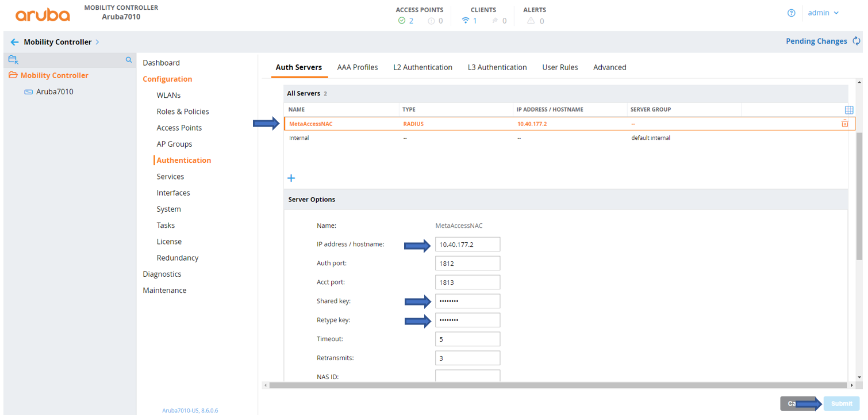Viewport: 868px width, 420px height.
Task: Click the SERVER GROUP column header
Action: coord(651,109)
